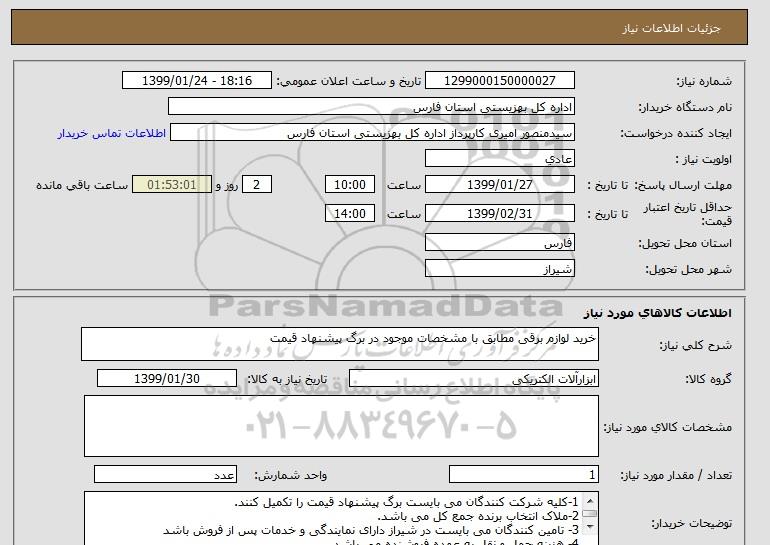Screen dimensions: 770x545
Task: Click the response deadline date field 1399/01/27
Action: 499,185
